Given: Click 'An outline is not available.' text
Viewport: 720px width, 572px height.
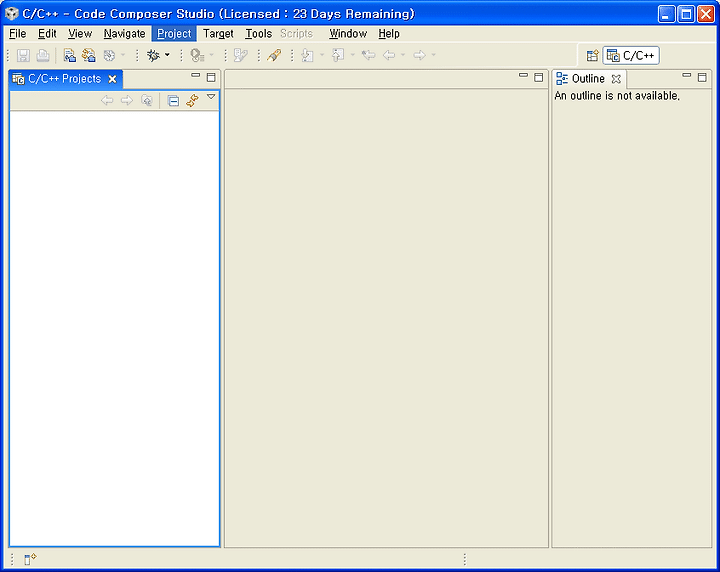Looking at the screenshot, I should [x=617, y=96].
